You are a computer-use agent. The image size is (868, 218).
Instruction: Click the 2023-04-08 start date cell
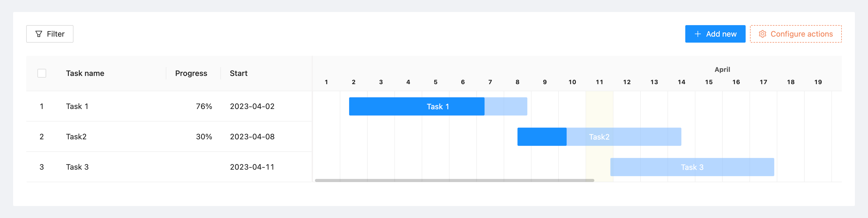(252, 137)
